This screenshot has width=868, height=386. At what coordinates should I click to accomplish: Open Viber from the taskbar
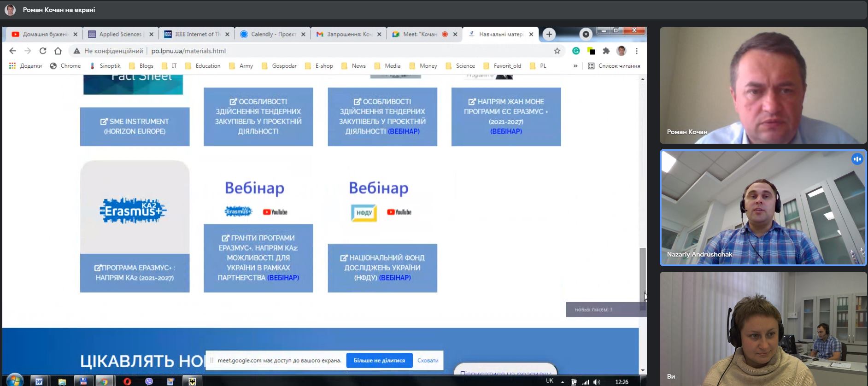click(149, 381)
